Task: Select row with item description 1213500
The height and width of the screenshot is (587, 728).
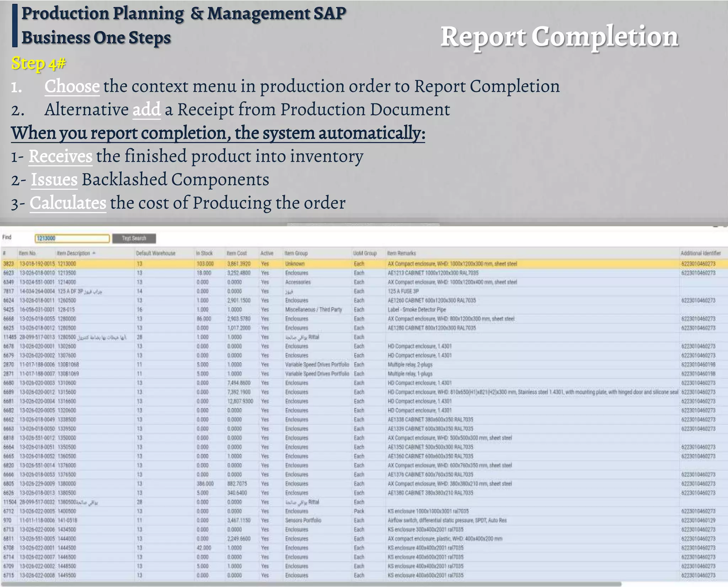Action: 364,273
